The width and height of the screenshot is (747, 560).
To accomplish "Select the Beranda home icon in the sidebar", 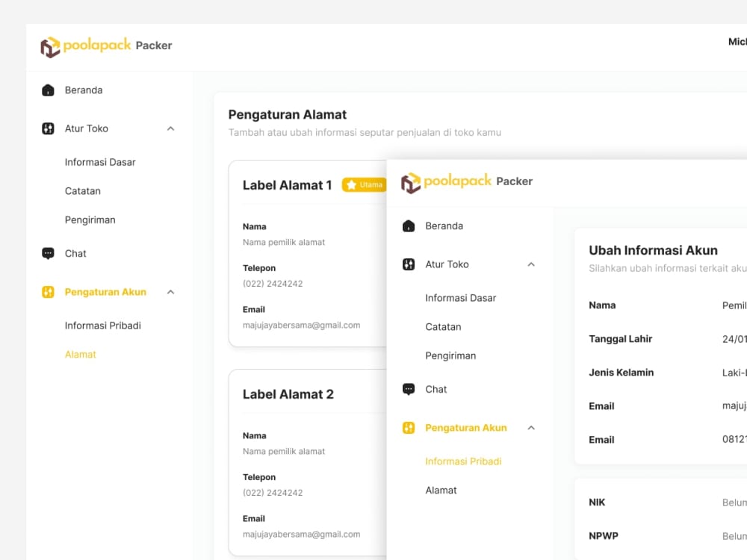I will pyautogui.click(x=48, y=90).
